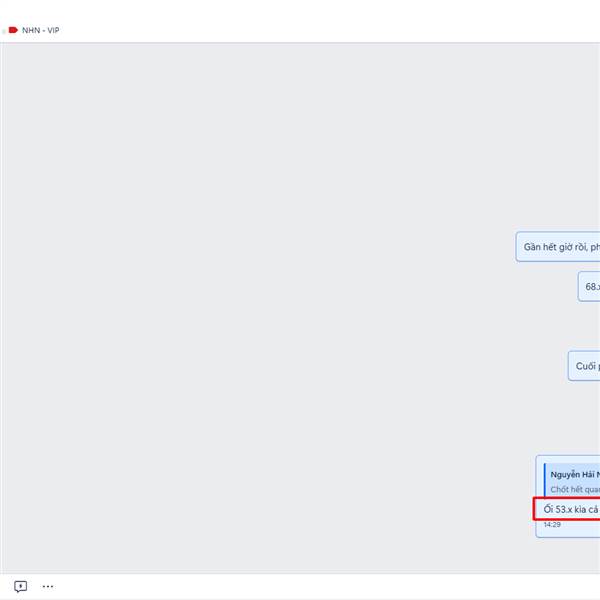The height and width of the screenshot is (600, 600).
Task: Select the 'Gần hết giờ rồi' message bubble
Action: click(x=558, y=247)
